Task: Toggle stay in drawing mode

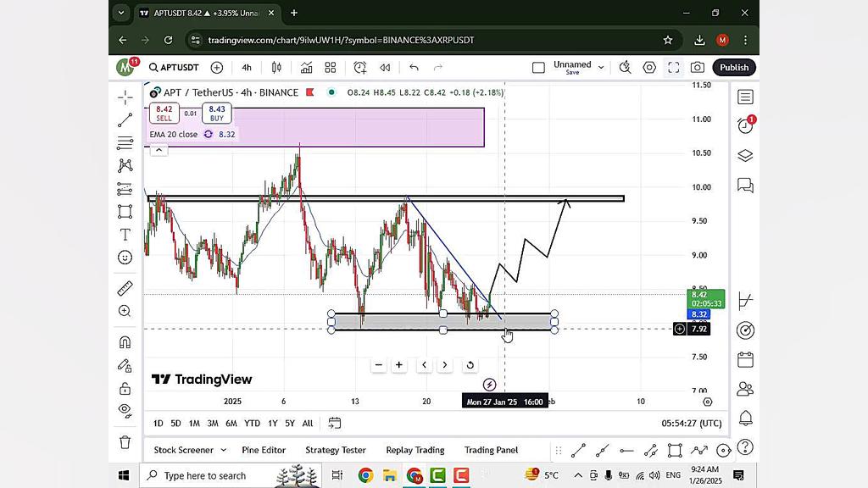Action: (125, 365)
